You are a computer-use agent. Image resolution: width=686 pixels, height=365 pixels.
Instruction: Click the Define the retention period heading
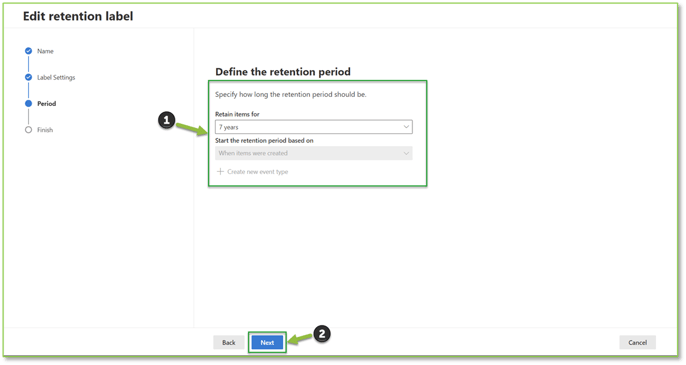283,72
